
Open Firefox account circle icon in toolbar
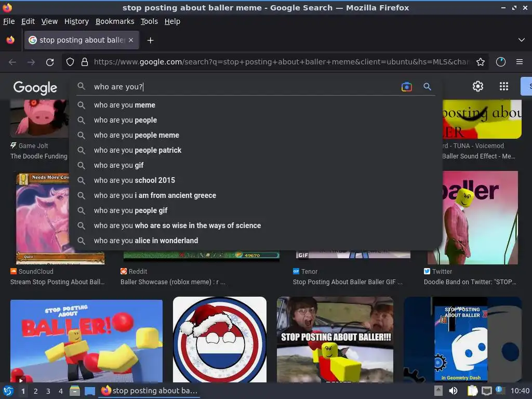tap(501, 62)
